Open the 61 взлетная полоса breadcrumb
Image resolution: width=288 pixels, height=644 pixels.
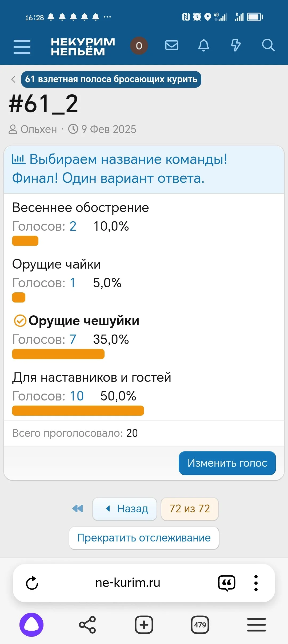[x=111, y=79]
